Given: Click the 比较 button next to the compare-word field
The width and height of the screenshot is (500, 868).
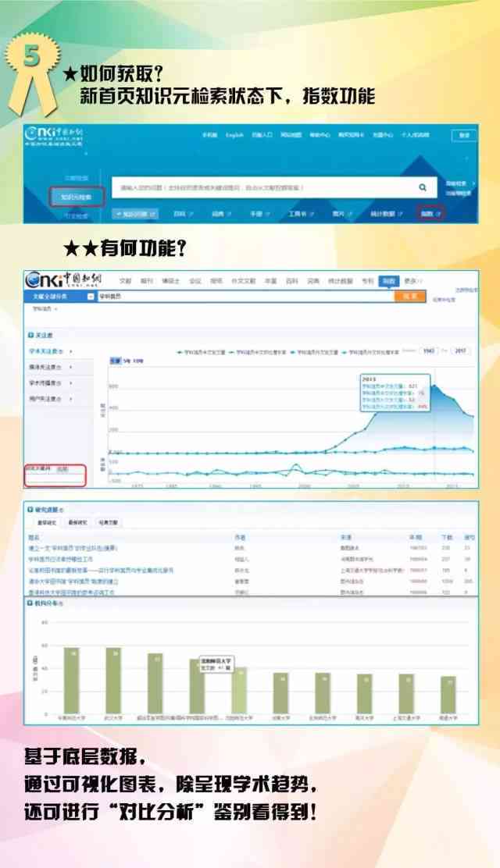Looking at the screenshot, I should tap(62, 469).
